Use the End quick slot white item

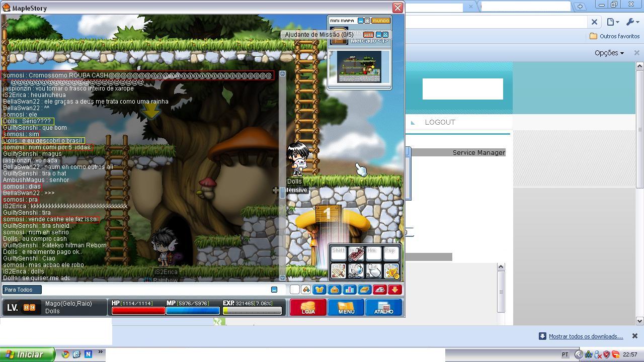point(374,270)
